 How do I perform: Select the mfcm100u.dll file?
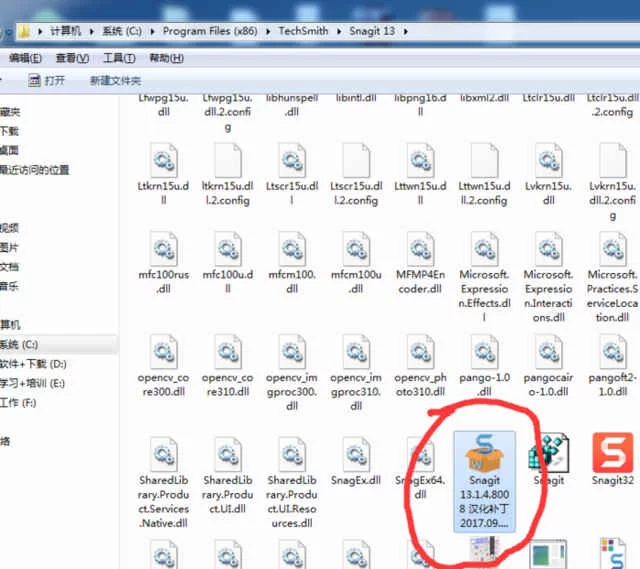356,263
